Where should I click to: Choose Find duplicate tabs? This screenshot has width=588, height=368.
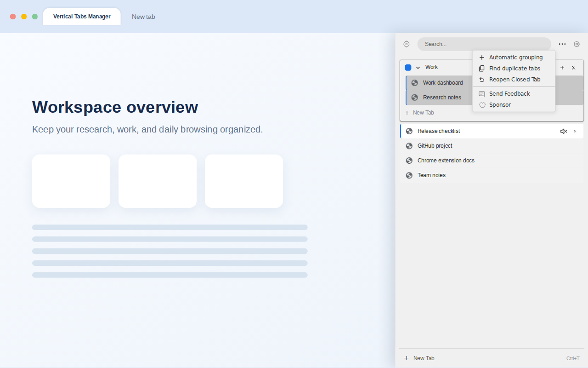coord(514,69)
